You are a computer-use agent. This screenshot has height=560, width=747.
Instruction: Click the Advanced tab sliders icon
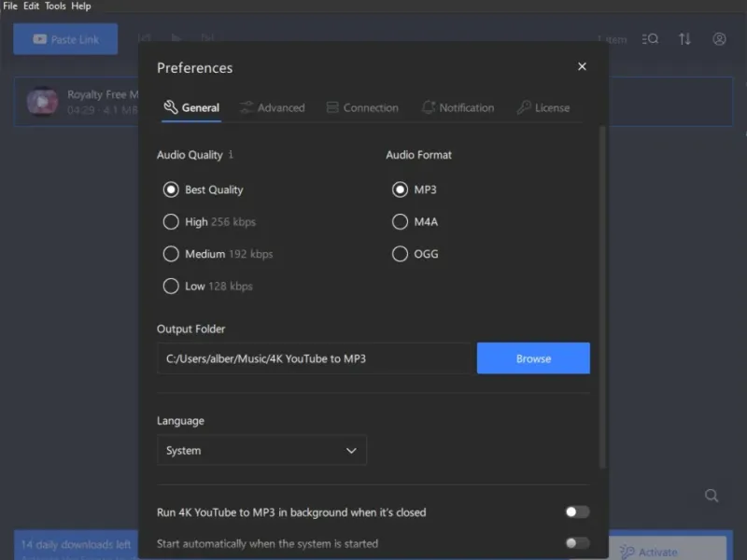coord(246,107)
